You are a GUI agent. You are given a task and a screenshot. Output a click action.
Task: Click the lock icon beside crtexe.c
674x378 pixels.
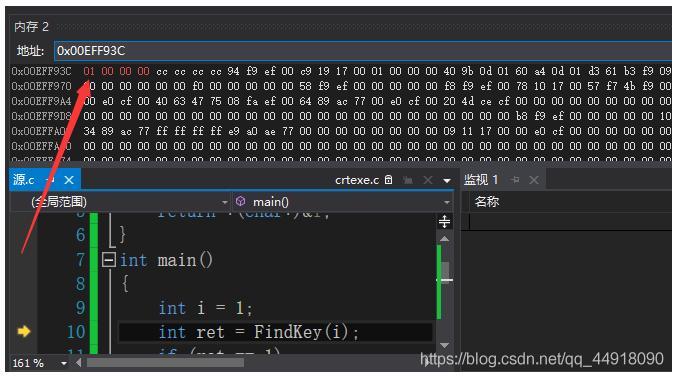coord(389,179)
